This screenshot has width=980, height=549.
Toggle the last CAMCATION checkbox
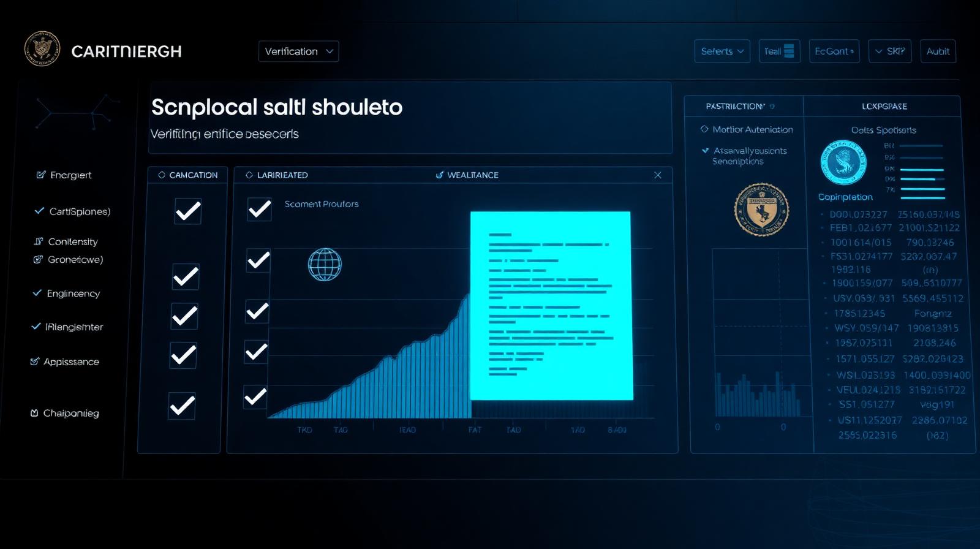[x=182, y=406]
